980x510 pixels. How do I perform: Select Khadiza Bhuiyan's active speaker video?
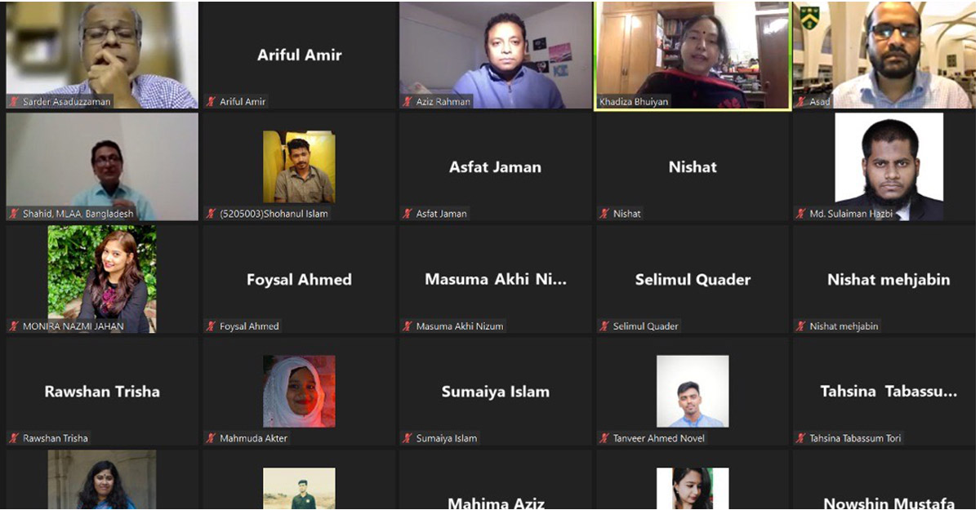693,55
